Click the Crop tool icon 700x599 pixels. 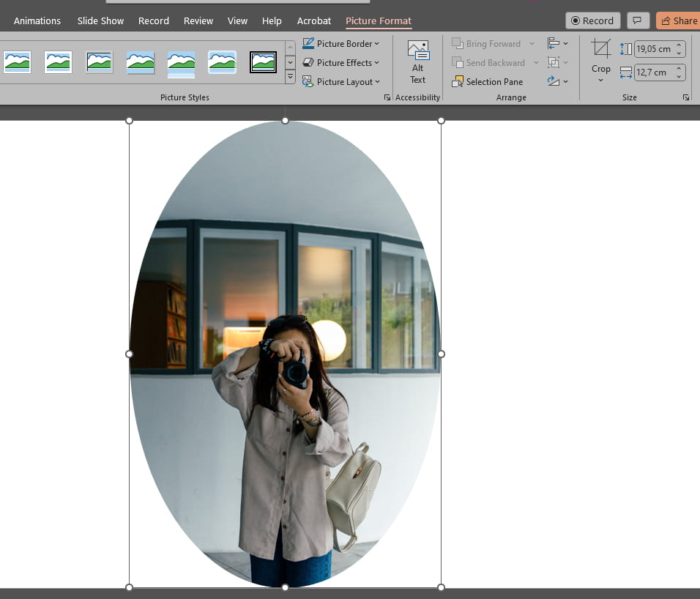click(x=601, y=49)
